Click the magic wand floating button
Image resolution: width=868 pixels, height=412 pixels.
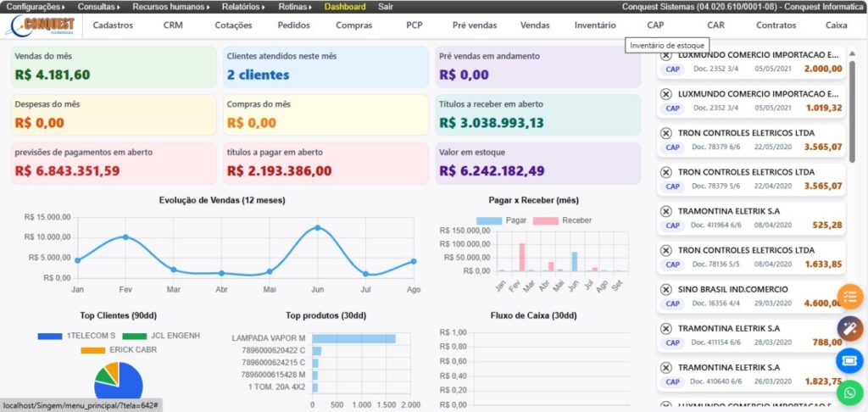(x=849, y=329)
